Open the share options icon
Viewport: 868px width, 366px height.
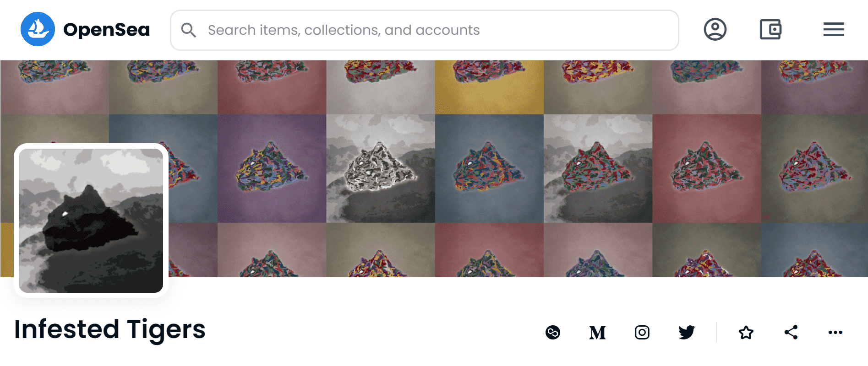(x=791, y=332)
